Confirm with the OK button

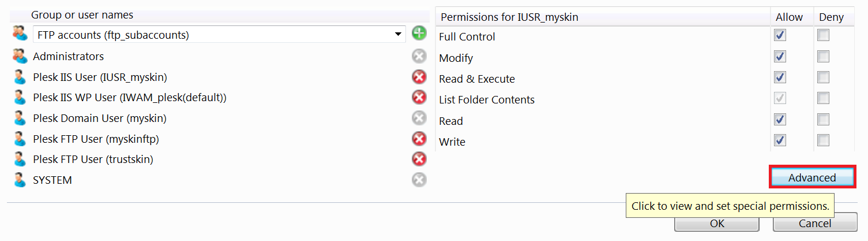717,223
